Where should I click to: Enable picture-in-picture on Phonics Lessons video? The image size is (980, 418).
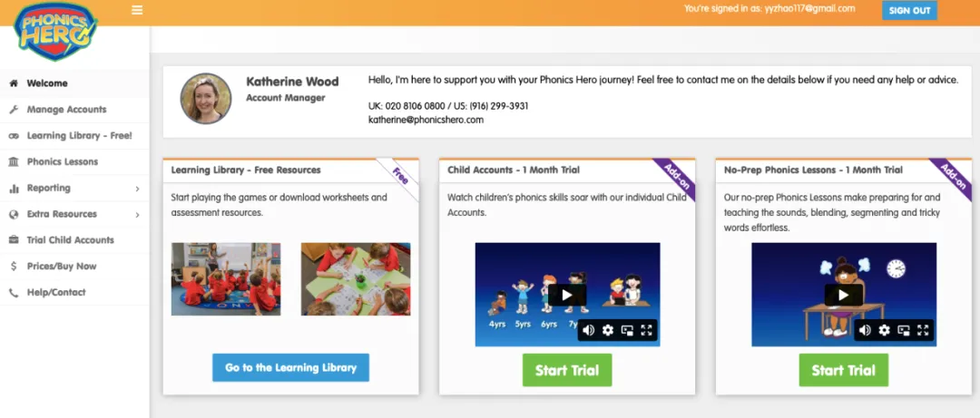point(904,330)
